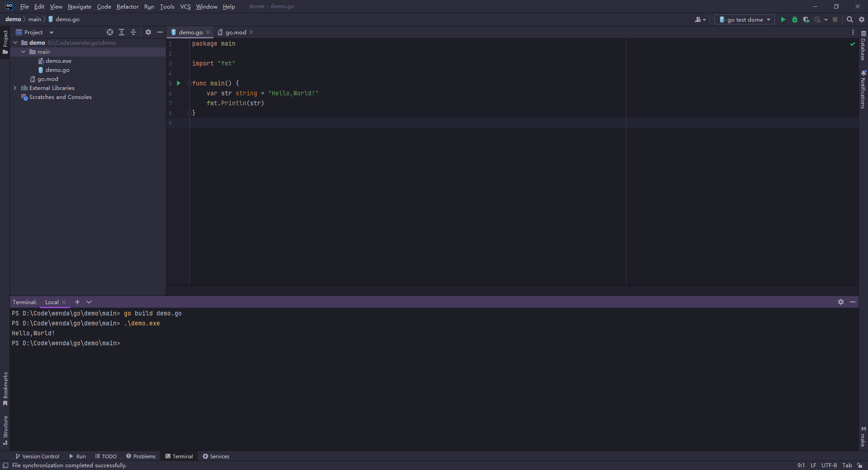Viewport: 868px width, 470px height.
Task: Open Project panel gear options
Action: [148, 32]
